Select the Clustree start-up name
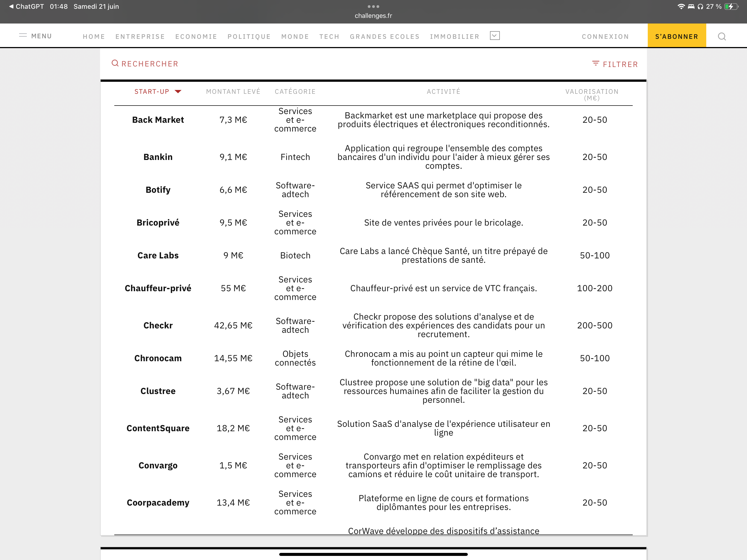 [158, 391]
